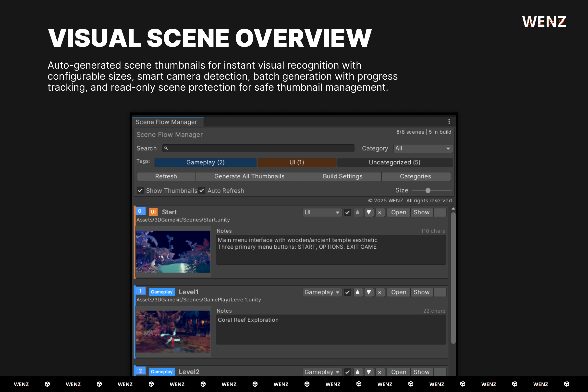Adjust the thumbnail Size slider
Viewport: 588px width, 392px height.
point(431,191)
